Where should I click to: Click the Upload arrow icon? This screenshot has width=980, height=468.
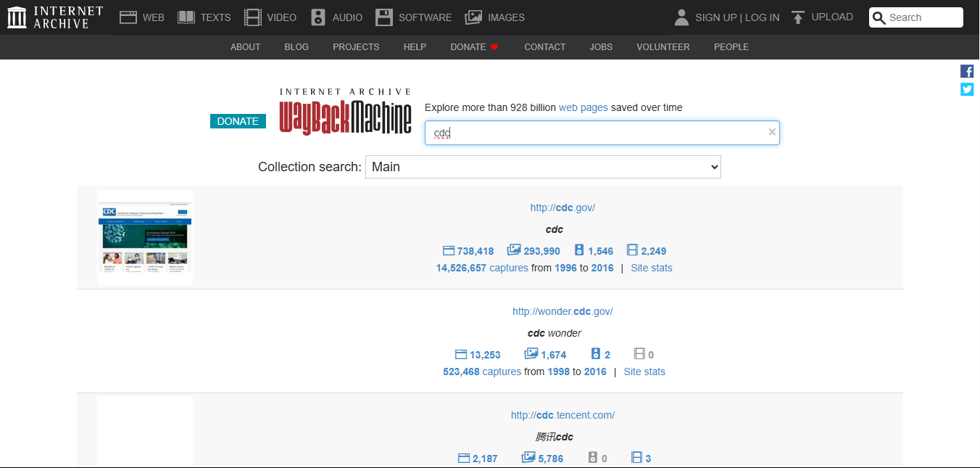[798, 17]
